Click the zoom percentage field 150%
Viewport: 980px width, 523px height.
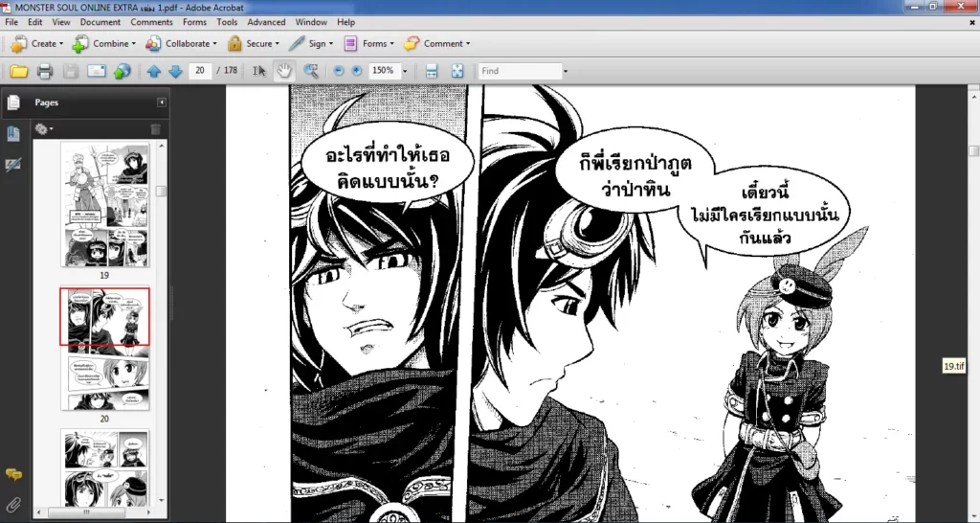(x=383, y=71)
